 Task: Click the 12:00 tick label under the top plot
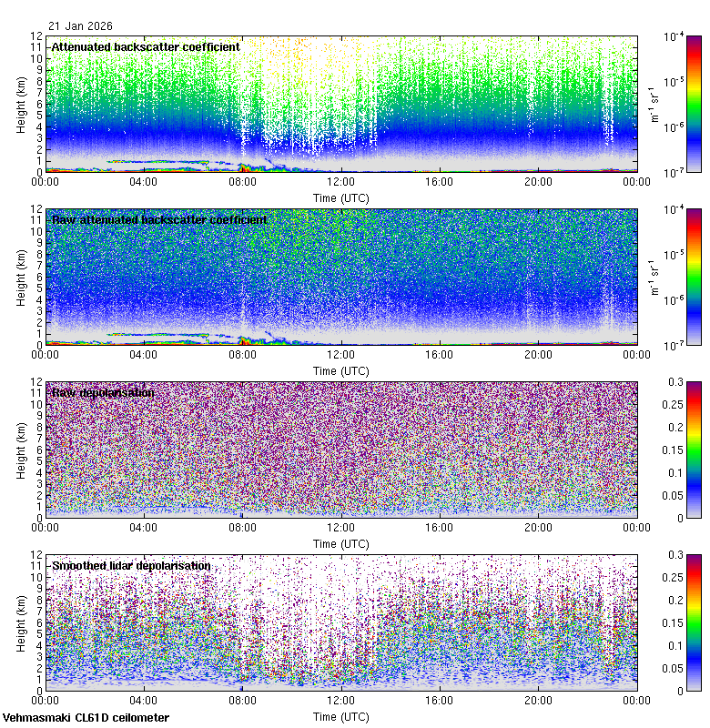point(340,182)
